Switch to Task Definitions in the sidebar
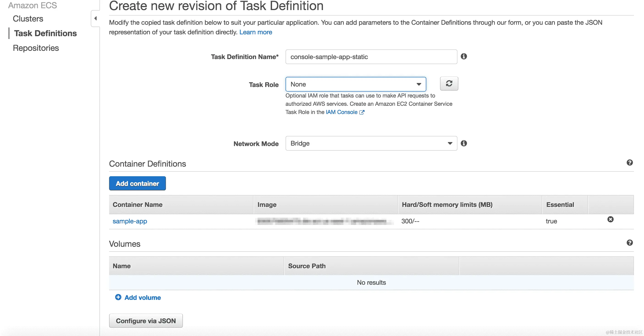This screenshot has height=336, width=644. [45, 33]
